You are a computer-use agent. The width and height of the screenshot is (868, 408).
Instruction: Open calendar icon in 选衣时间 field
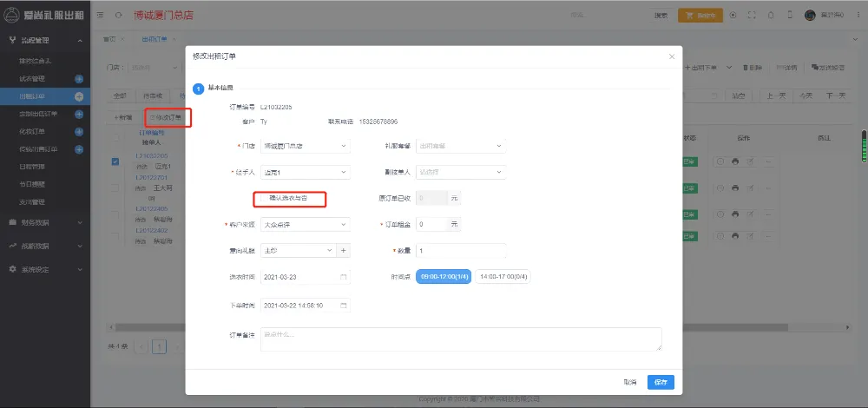click(344, 277)
